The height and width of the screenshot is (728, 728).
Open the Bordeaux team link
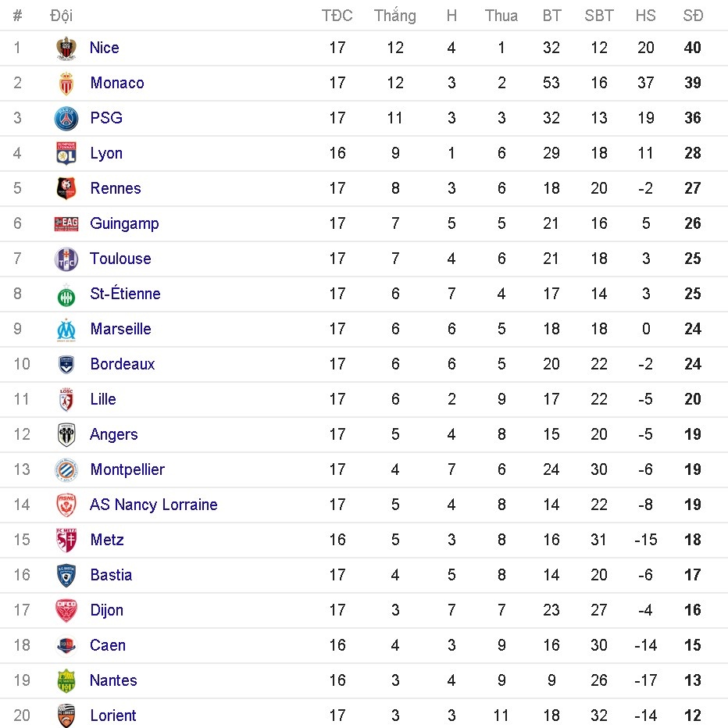point(123,364)
